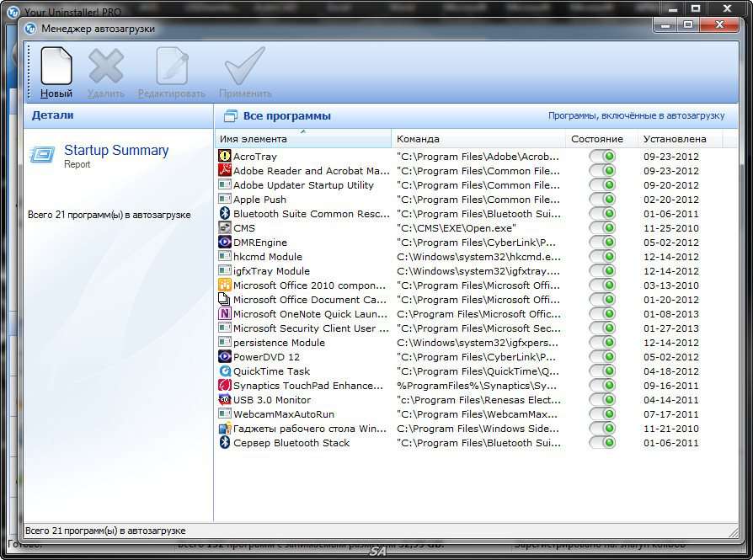Click the Применить (Apply) checkmark icon
Image resolution: width=753 pixels, height=560 pixels.
pyautogui.click(x=245, y=67)
